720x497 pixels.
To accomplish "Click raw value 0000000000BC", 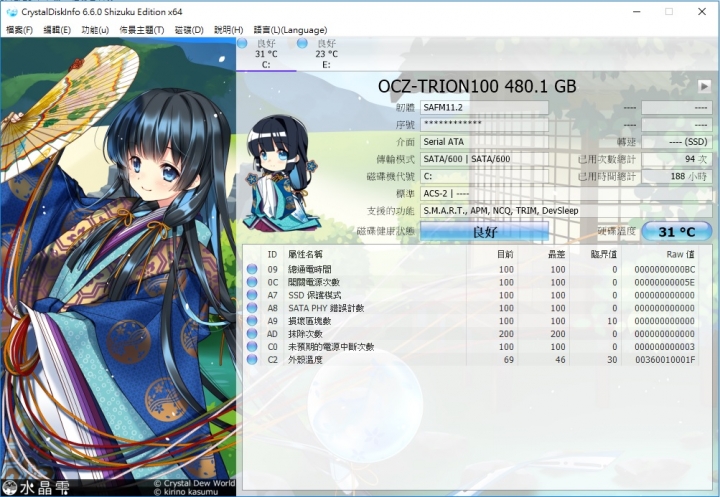I will (x=664, y=270).
